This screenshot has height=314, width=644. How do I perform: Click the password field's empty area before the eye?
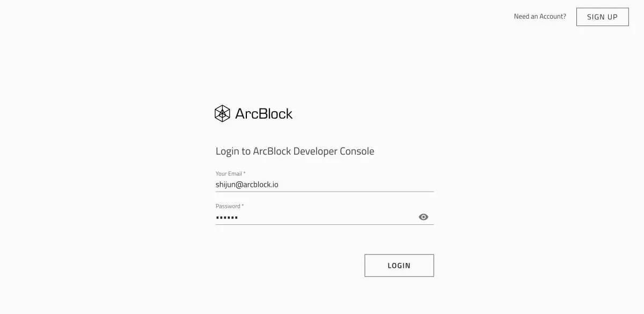327,217
